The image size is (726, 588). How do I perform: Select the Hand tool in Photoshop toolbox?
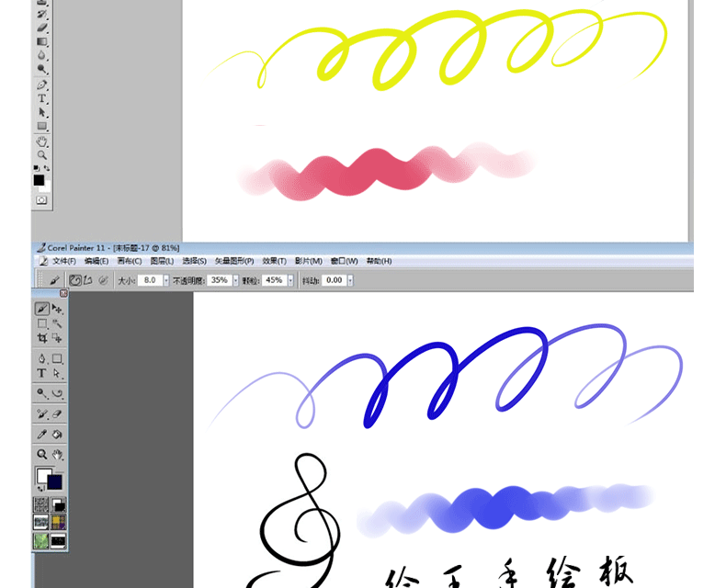point(41,141)
